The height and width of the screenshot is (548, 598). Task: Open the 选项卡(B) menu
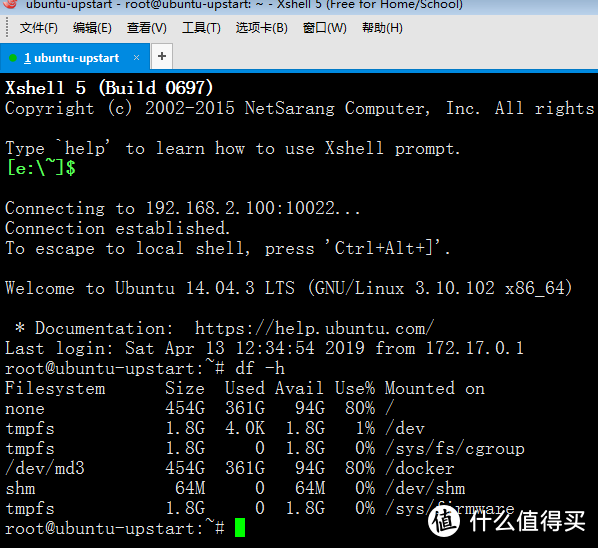pyautogui.click(x=261, y=28)
